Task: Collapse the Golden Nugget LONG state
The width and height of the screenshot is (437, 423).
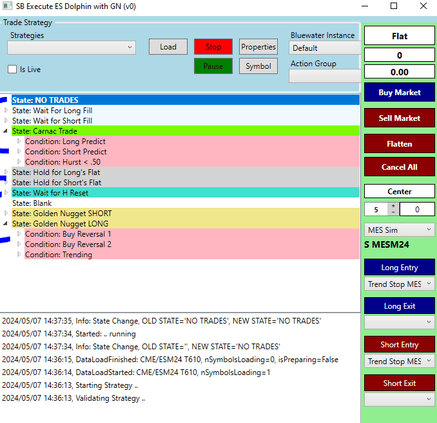Action: (x=6, y=223)
